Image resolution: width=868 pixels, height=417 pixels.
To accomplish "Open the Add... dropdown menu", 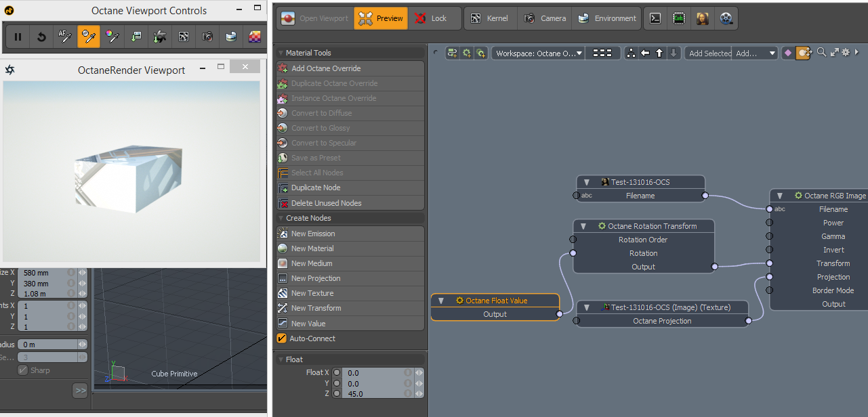I will pyautogui.click(x=756, y=53).
